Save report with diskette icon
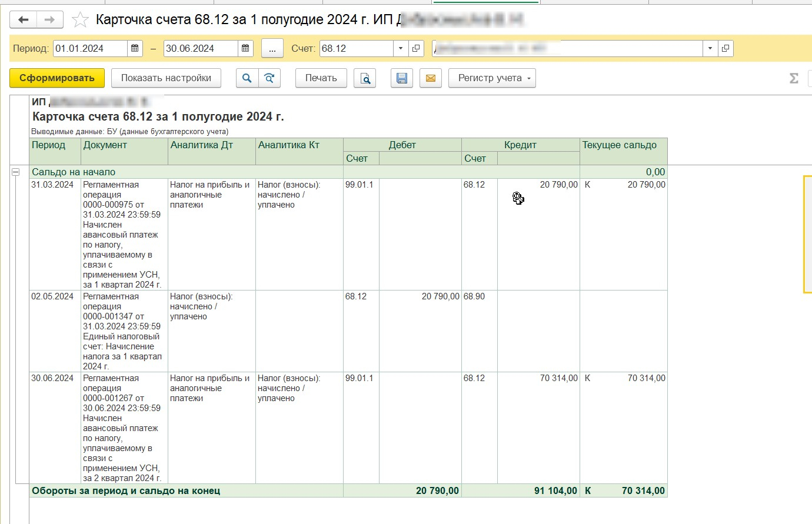 click(x=402, y=78)
